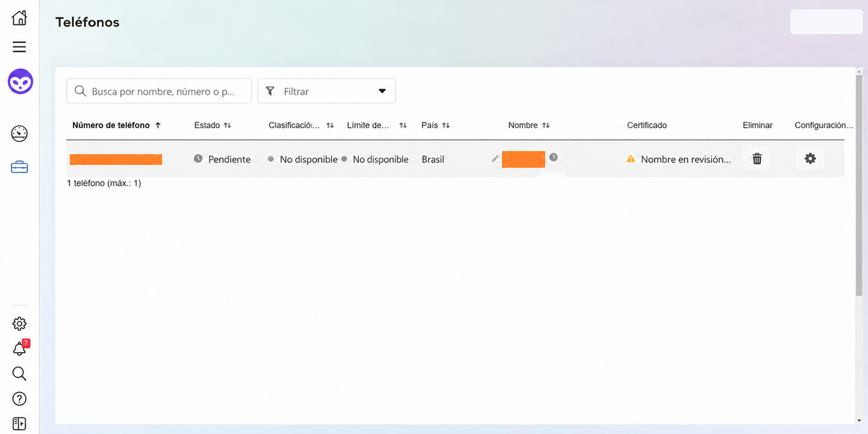Image resolution: width=868 pixels, height=434 pixels.
Task: Open notifications bell with 7 badge
Action: (x=20, y=348)
